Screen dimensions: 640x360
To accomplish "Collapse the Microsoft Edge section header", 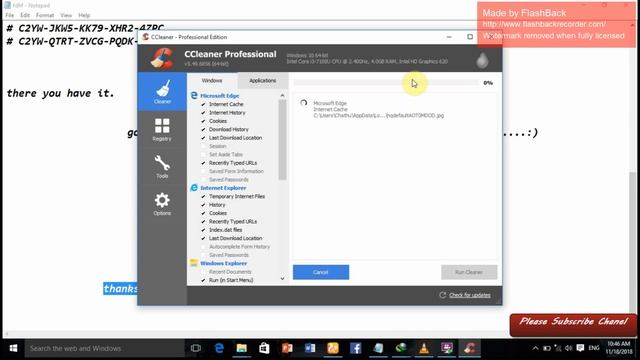I will 220,96.
